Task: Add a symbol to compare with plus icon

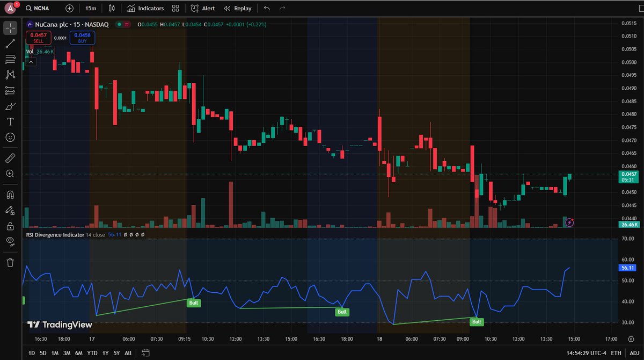Action: 70,9
